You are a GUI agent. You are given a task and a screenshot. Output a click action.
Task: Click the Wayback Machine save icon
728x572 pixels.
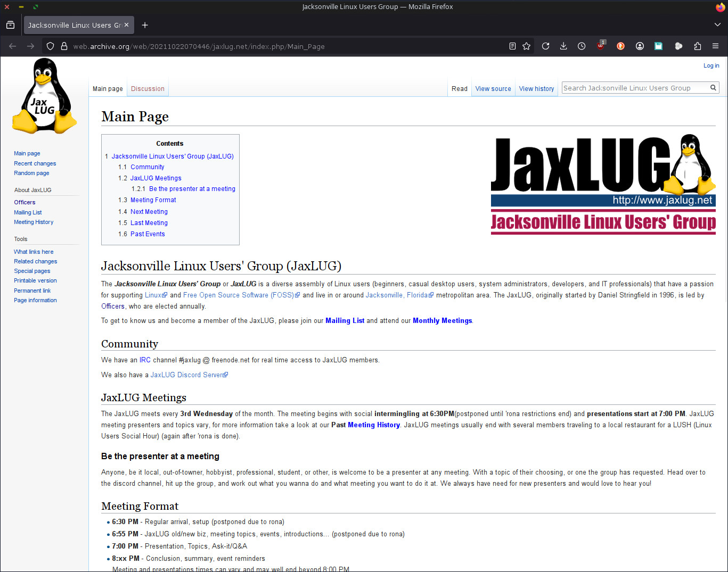pyautogui.click(x=658, y=46)
